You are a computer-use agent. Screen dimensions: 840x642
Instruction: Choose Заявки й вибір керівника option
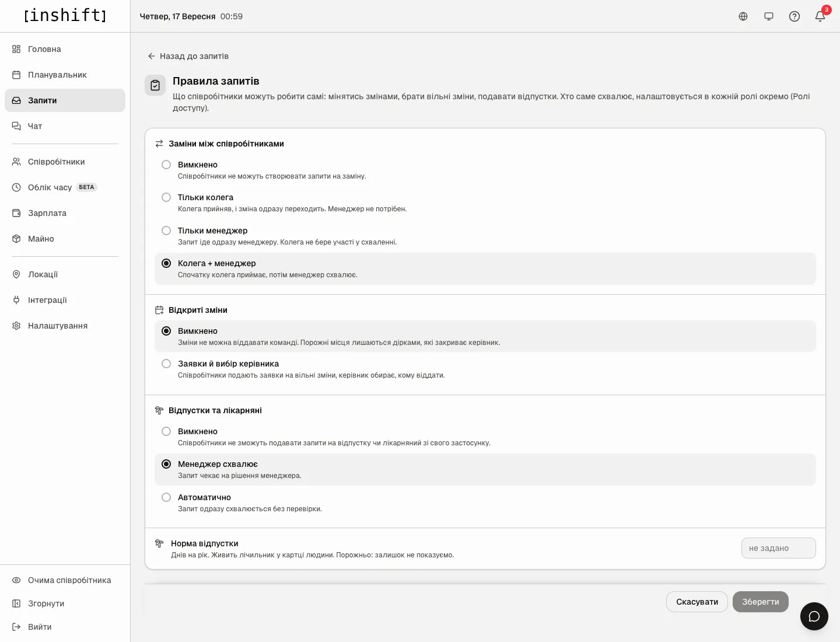point(485,369)
